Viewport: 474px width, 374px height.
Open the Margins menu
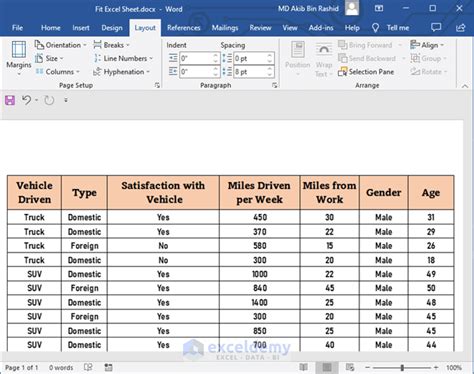click(x=19, y=58)
